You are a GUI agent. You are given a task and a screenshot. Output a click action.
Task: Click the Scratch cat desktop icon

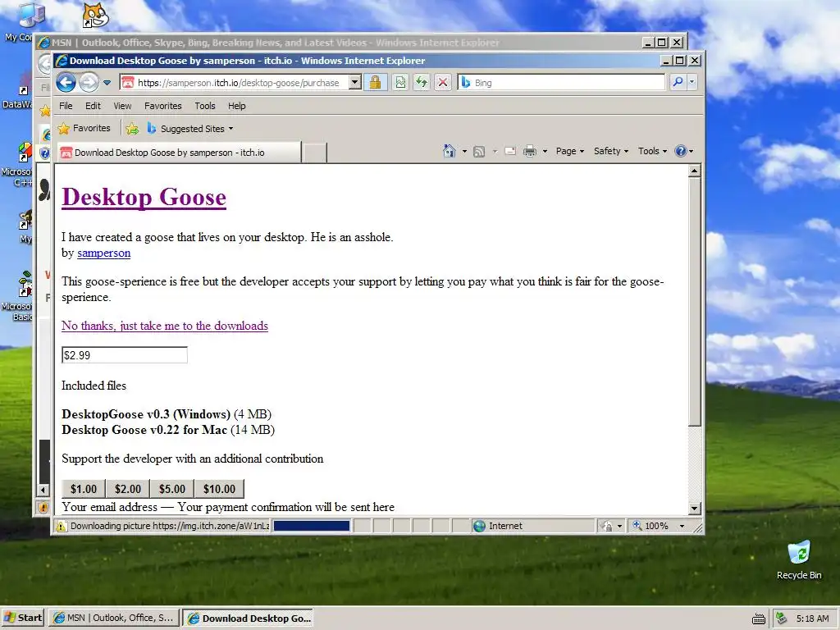pyautogui.click(x=95, y=16)
